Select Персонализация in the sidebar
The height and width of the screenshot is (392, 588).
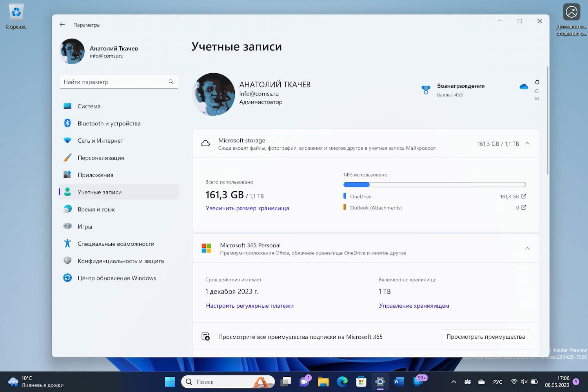click(119, 158)
